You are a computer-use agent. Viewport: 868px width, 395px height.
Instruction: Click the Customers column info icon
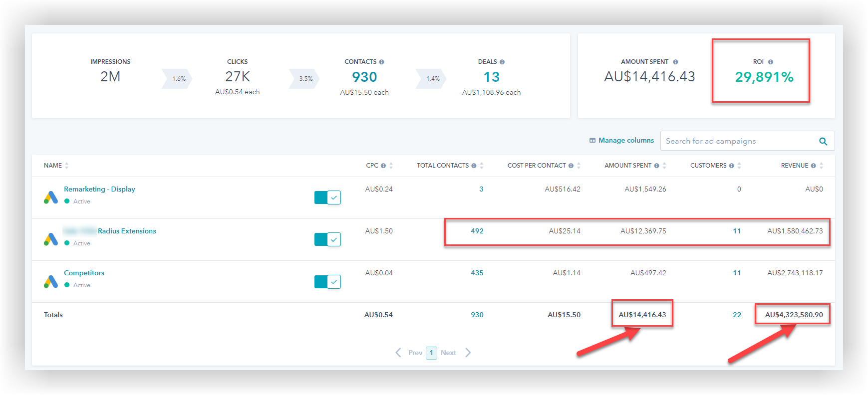pos(731,166)
